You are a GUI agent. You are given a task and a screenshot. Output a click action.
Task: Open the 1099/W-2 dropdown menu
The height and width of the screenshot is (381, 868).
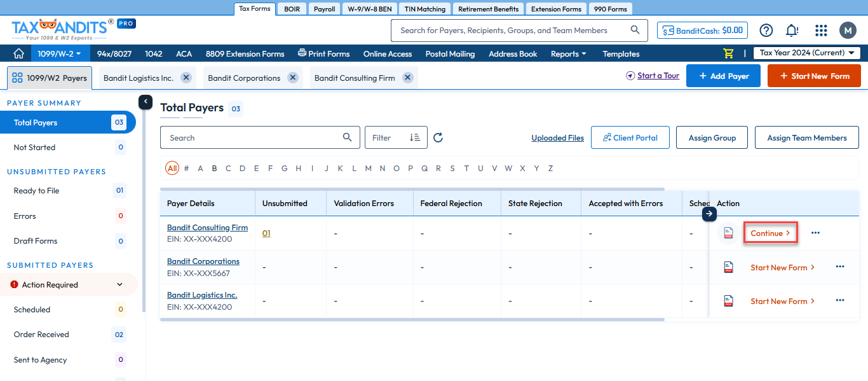(x=59, y=53)
